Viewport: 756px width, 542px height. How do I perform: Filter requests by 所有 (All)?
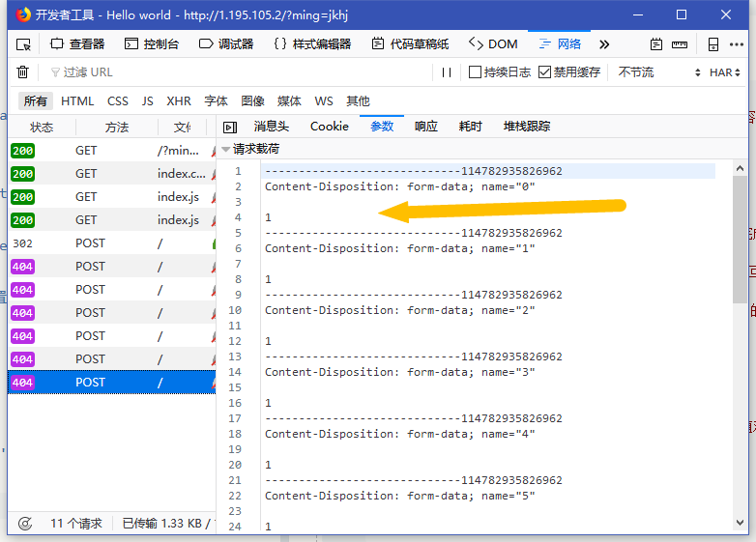click(35, 101)
